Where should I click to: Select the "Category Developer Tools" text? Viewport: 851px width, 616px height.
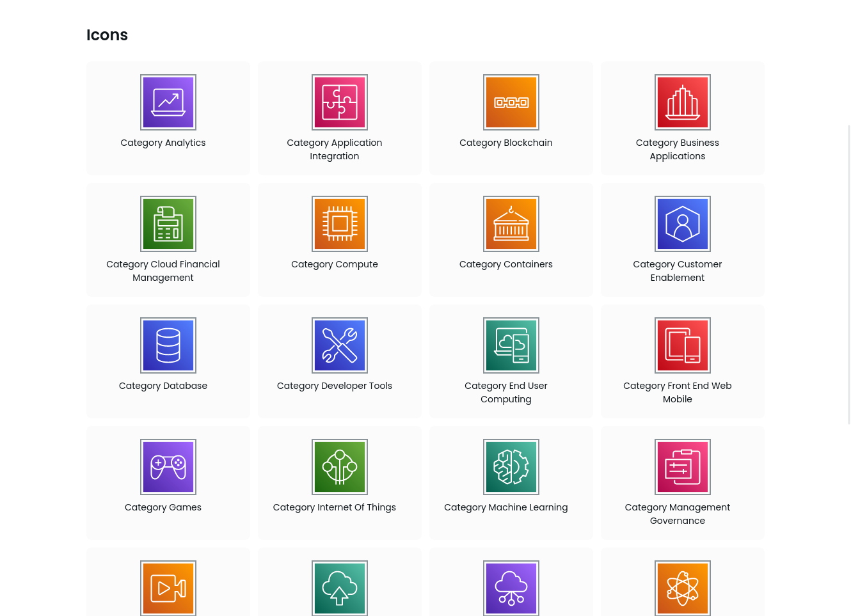pos(335,386)
